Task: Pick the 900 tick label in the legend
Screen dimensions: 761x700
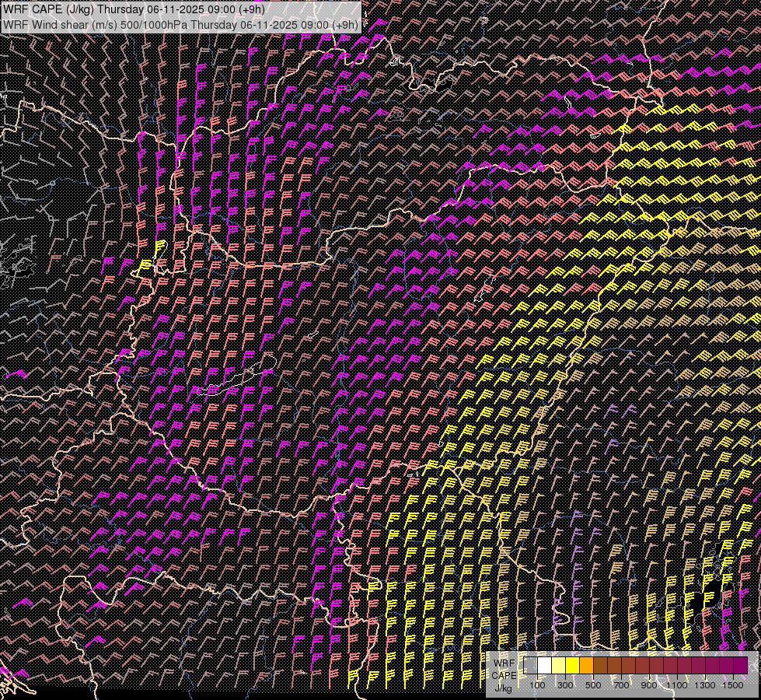Action: click(x=649, y=684)
